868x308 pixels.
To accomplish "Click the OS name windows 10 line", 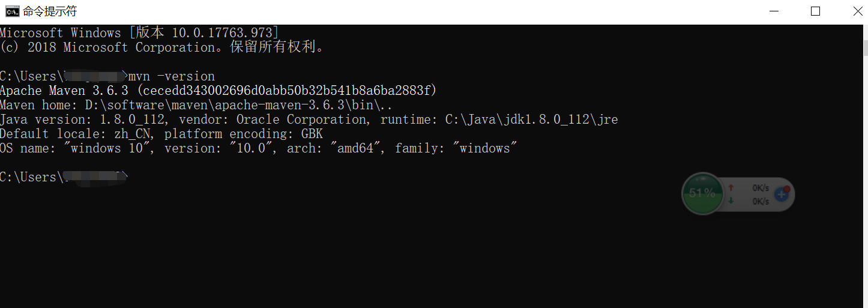I will coord(258,148).
